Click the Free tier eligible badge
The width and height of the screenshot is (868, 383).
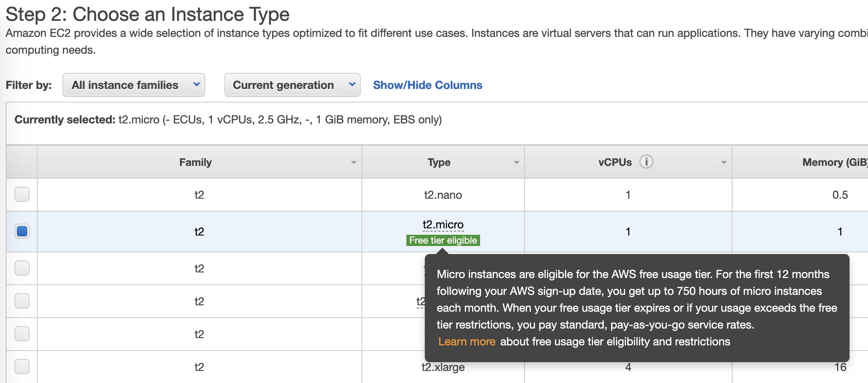[x=443, y=240]
